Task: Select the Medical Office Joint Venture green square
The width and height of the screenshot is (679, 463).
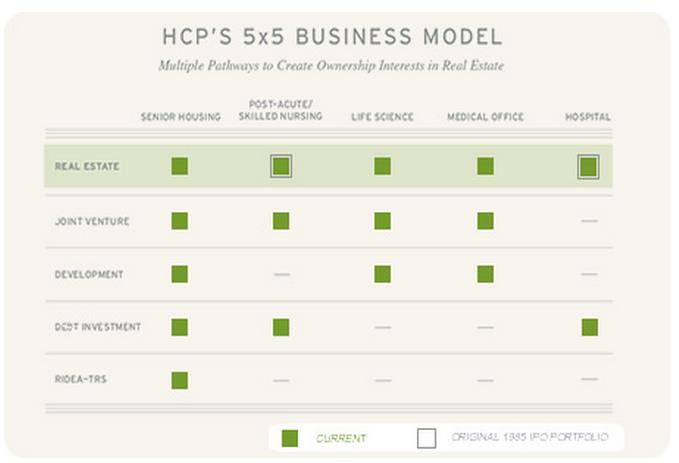Action: click(485, 220)
